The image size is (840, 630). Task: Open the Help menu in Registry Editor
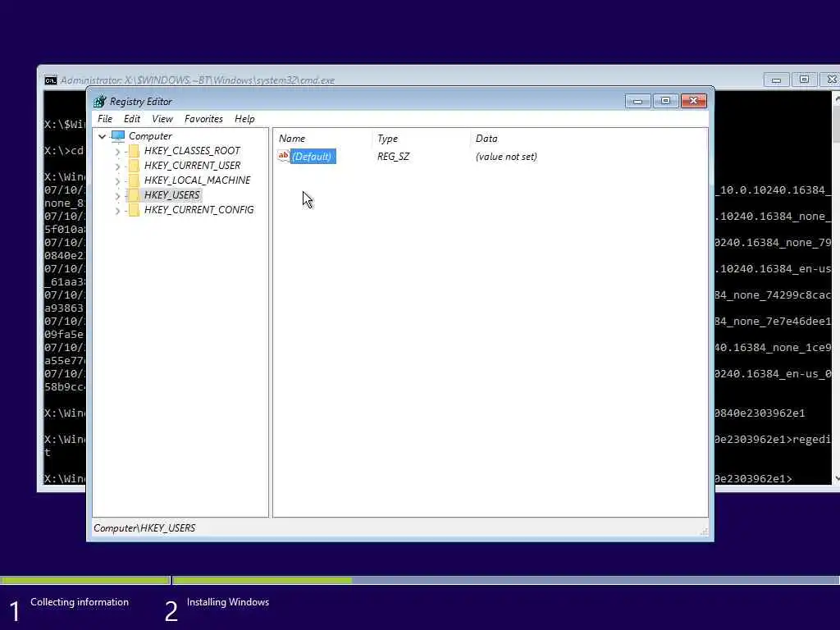244,119
